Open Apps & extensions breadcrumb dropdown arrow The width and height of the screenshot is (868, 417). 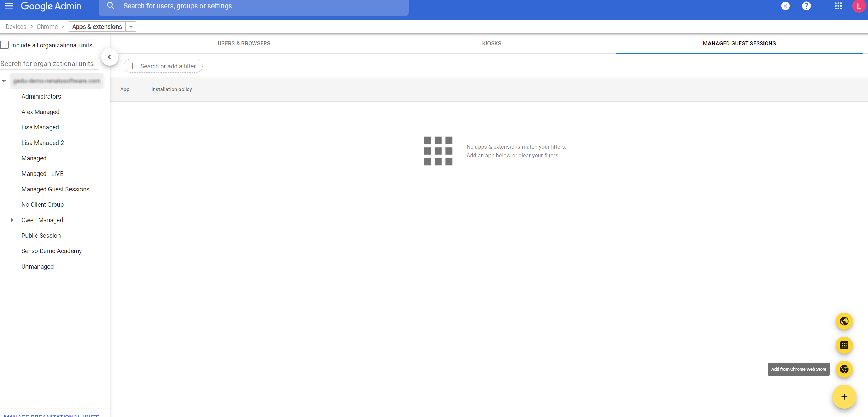(131, 27)
